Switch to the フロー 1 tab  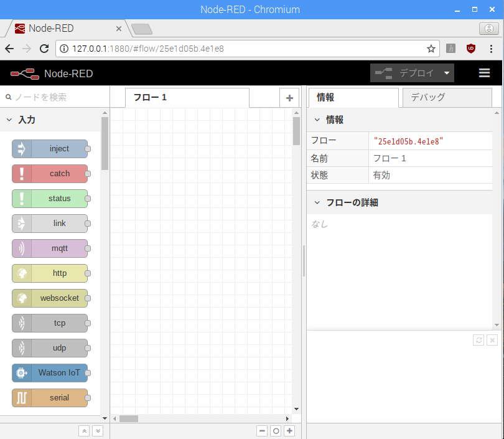click(x=187, y=98)
